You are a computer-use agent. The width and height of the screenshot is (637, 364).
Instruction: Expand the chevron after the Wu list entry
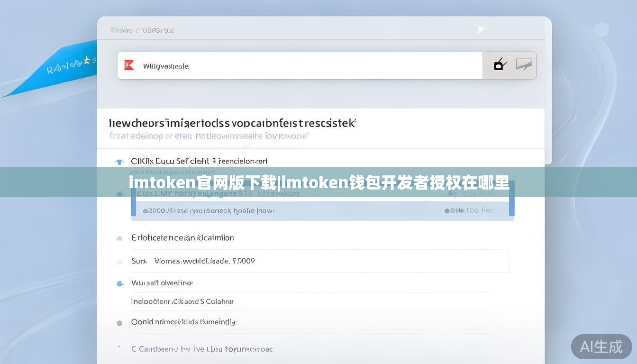pyautogui.click(x=191, y=282)
